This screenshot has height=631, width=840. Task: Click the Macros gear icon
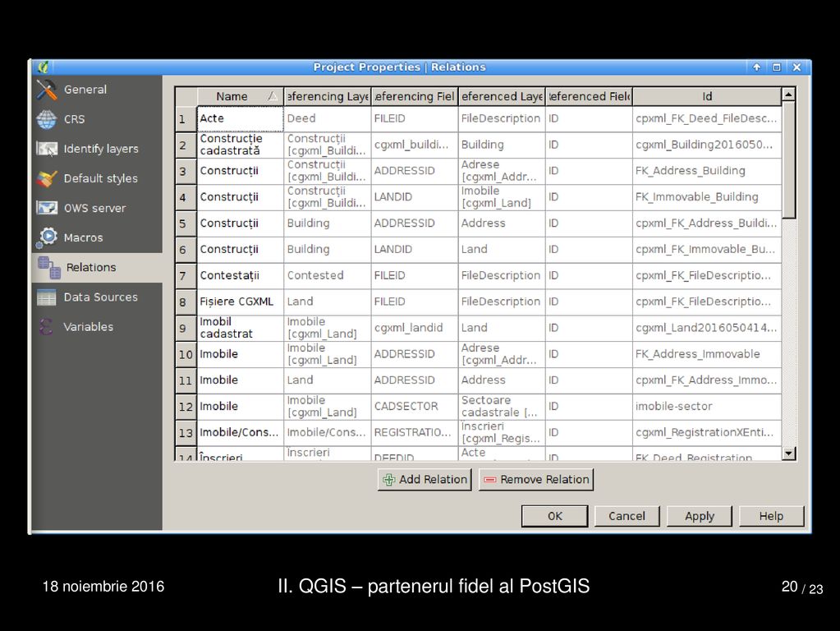tap(48, 237)
